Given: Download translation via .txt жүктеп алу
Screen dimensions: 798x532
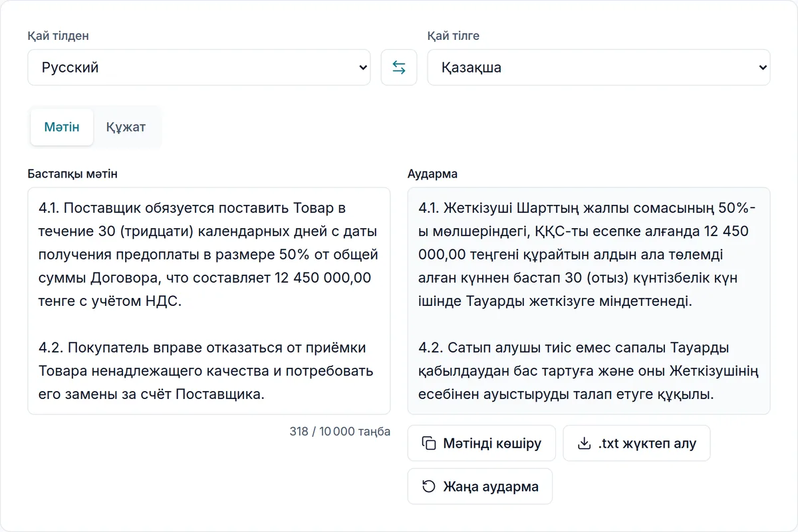Looking at the screenshot, I should tap(636, 444).
